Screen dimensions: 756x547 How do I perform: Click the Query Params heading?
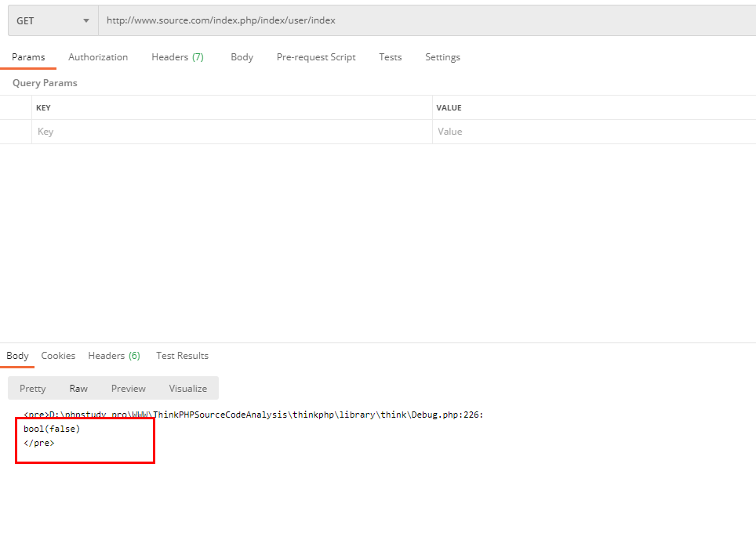tap(45, 83)
